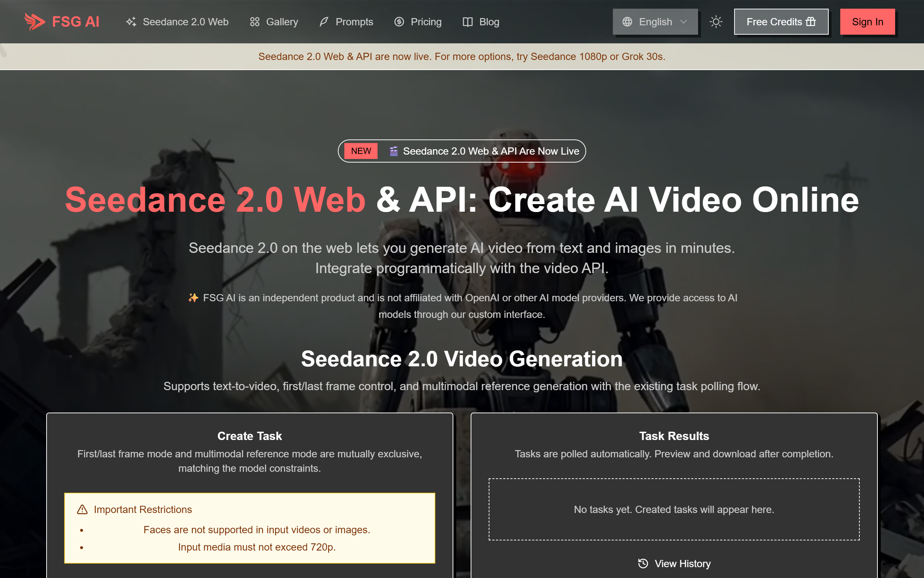Open the Prompts menu item
924x578 pixels.
coord(346,22)
